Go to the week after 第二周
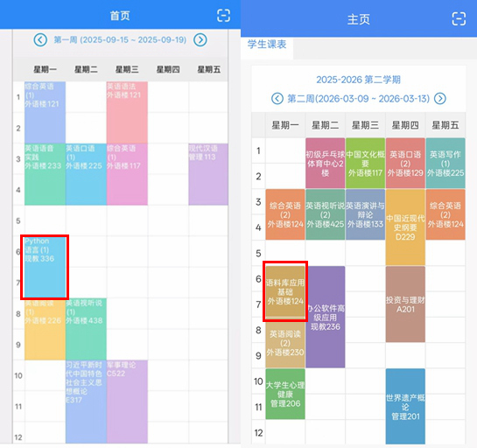Viewport: 477px width, 448px height. click(x=440, y=99)
